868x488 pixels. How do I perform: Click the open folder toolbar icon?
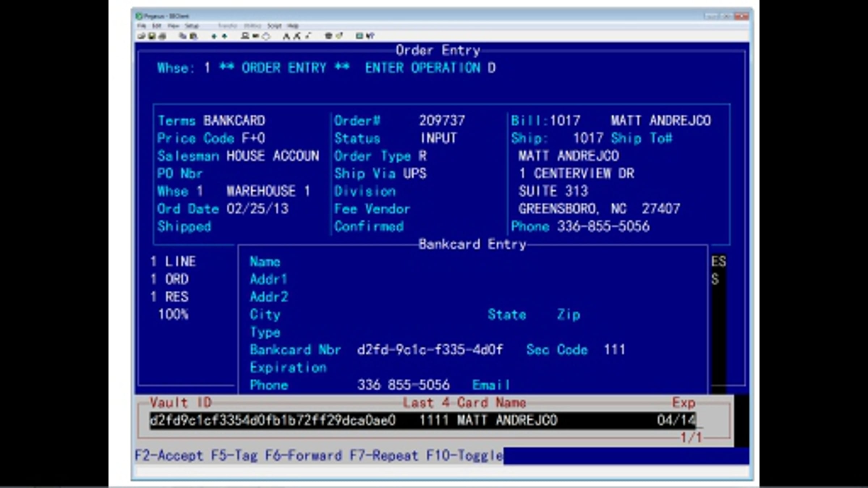pos(141,36)
